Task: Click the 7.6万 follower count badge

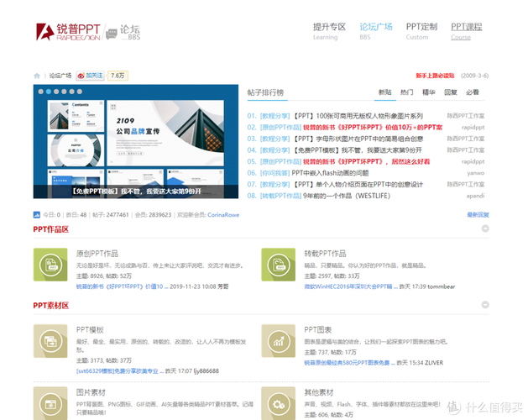Action: click(x=118, y=76)
